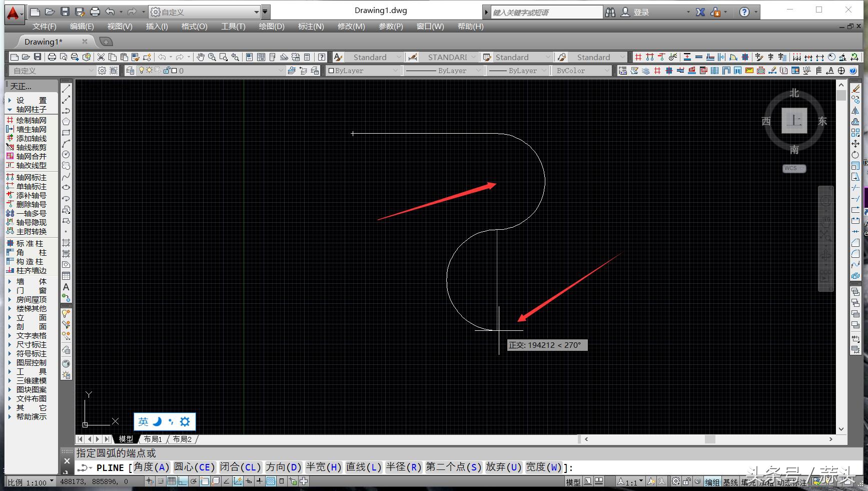
Task: Expand the 墙体 menu in Tianzheng panel
Action: 31,281
